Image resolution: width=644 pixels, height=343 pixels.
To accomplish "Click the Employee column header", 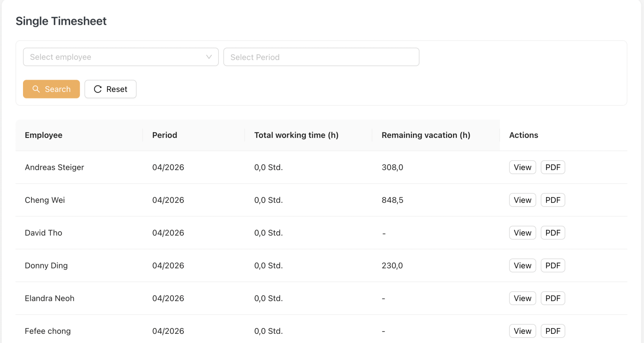I will pos(44,135).
